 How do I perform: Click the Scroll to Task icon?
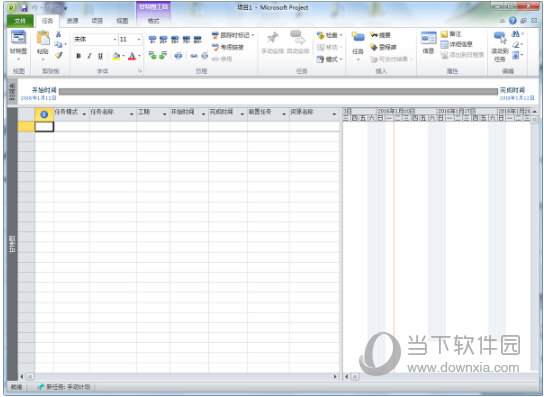click(500, 37)
